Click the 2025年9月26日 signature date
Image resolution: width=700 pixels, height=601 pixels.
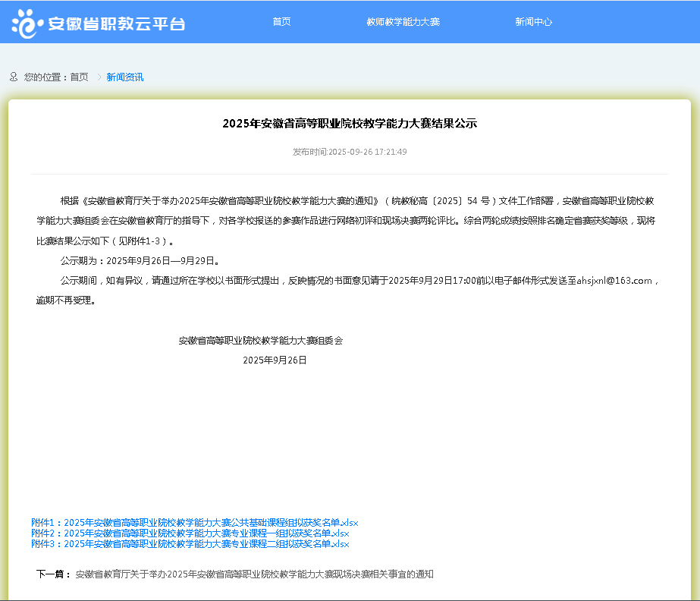click(x=275, y=360)
